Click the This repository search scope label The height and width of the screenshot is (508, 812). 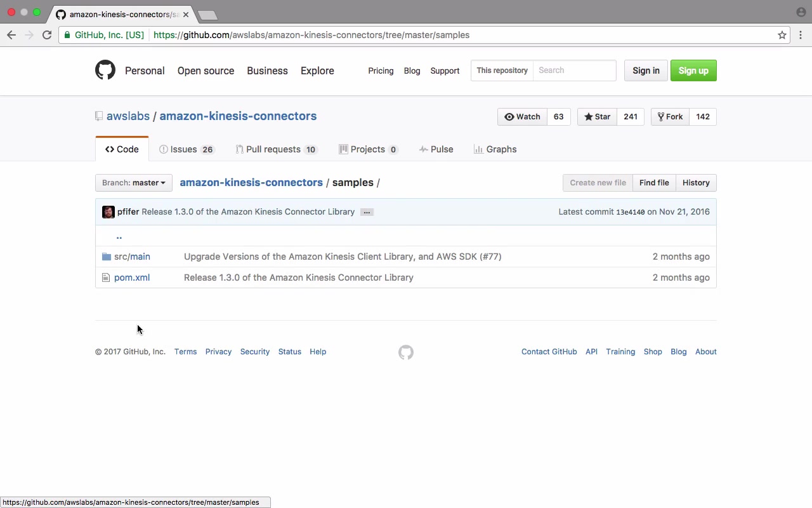(502, 70)
